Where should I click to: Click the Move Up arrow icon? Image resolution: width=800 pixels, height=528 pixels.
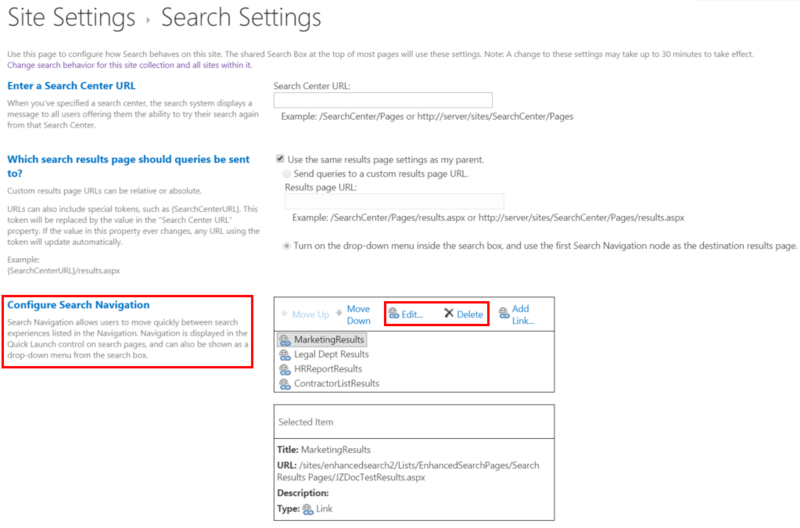click(283, 315)
